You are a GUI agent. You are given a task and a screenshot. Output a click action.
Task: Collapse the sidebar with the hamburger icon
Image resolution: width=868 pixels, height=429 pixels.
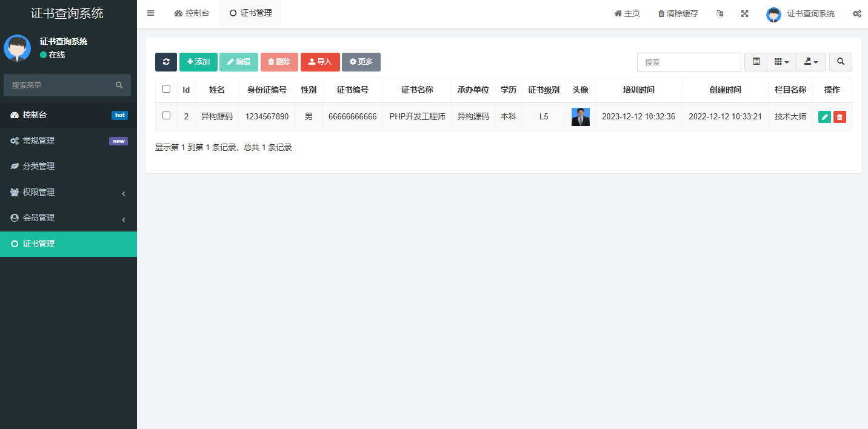(x=150, y=13)
